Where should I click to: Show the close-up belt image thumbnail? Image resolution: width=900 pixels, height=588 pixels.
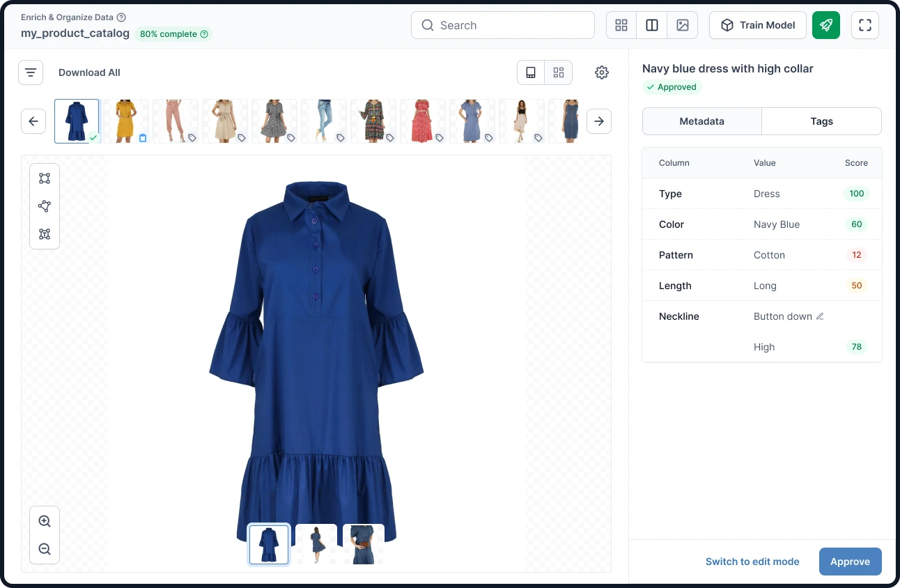(x=364, y=544)
